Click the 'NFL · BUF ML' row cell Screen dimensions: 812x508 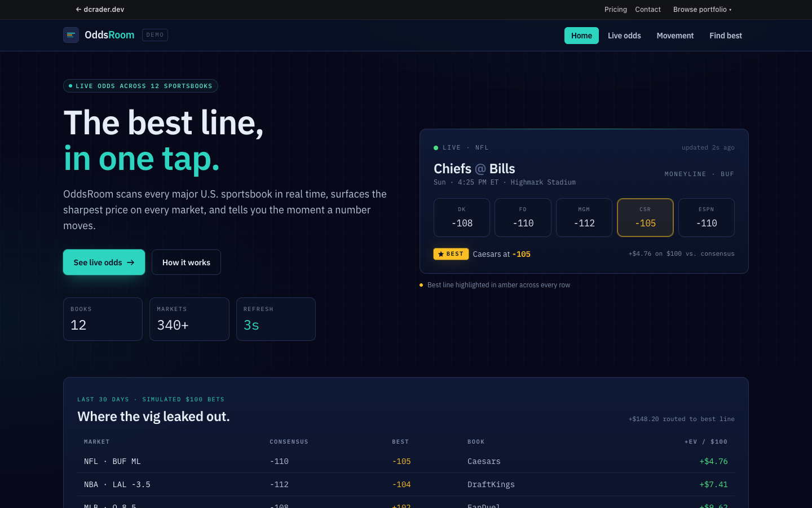(x=112, y=462)
